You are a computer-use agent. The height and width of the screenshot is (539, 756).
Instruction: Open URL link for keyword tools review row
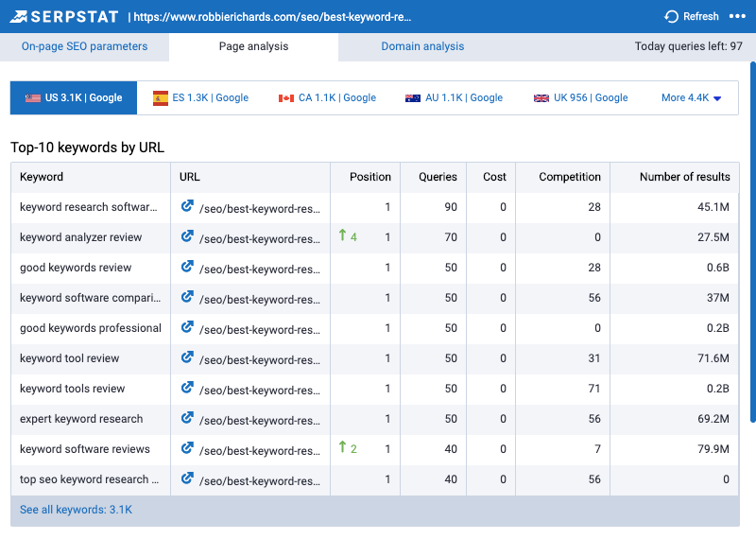click(259, 389)
